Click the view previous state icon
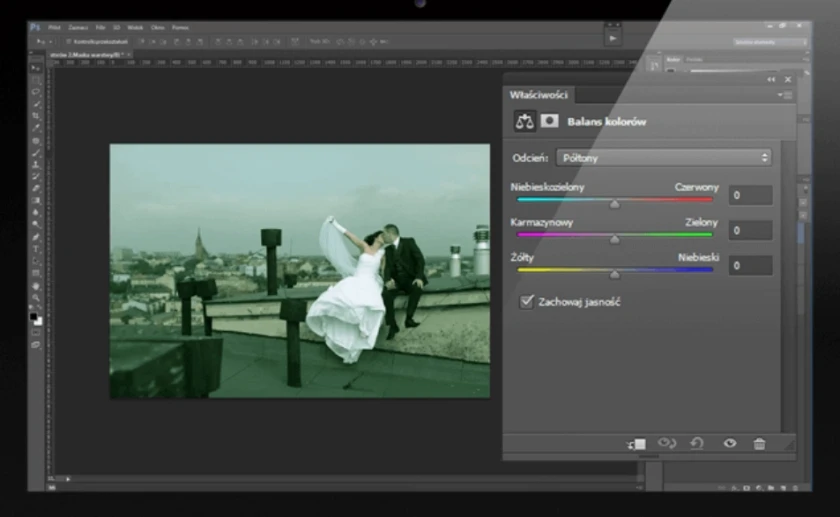The image size is (840, 517). click(x=667, y=443)
